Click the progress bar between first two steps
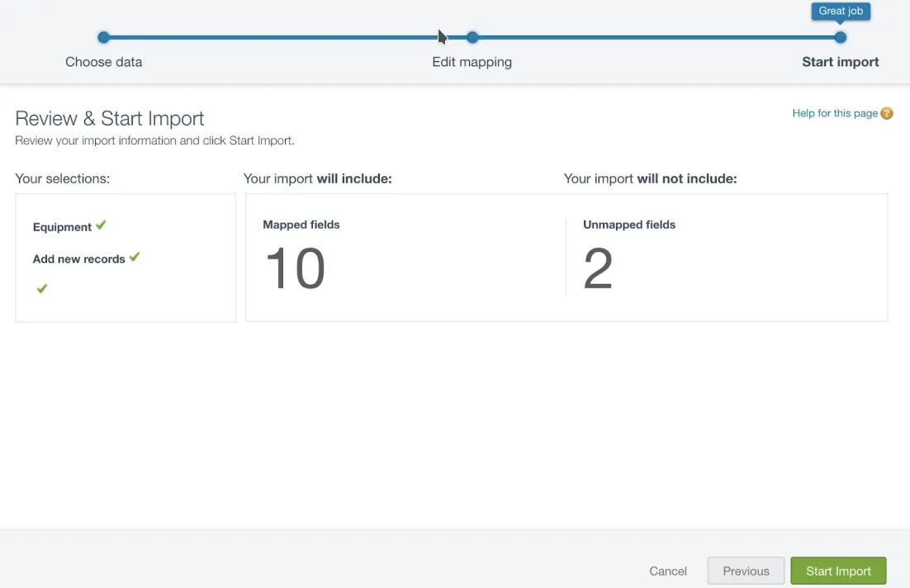 pos(288,38)
